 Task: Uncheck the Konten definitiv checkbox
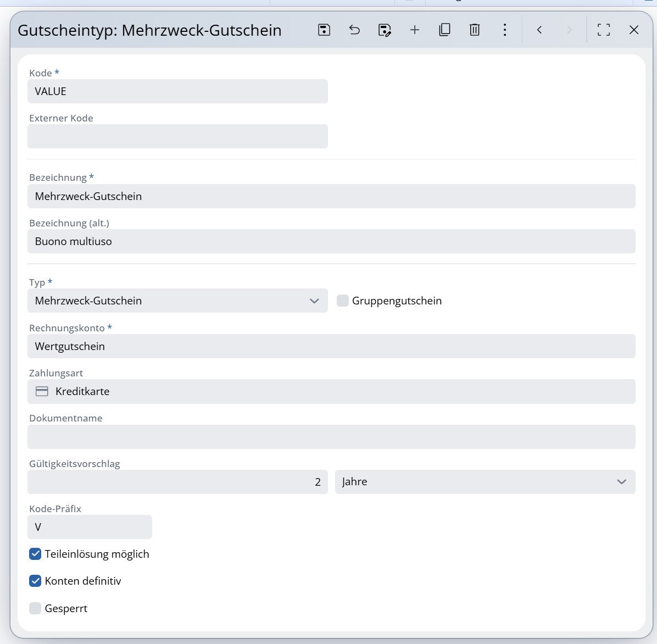click(x=35, y=581)
